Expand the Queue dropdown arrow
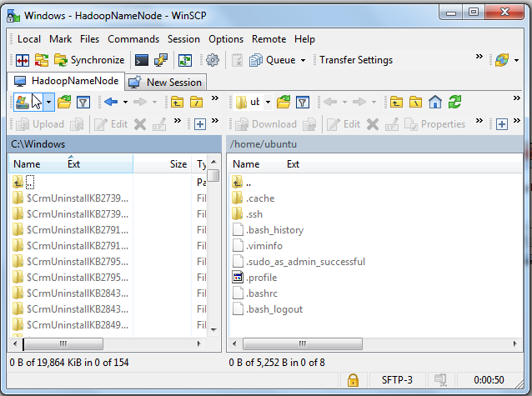Viewport: 532px width, 396px height. pos(302,60)
